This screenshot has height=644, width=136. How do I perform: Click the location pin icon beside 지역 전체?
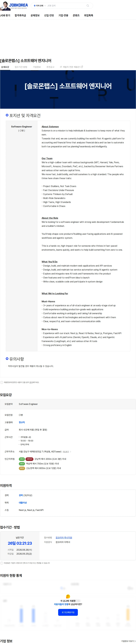click(35, 6)
